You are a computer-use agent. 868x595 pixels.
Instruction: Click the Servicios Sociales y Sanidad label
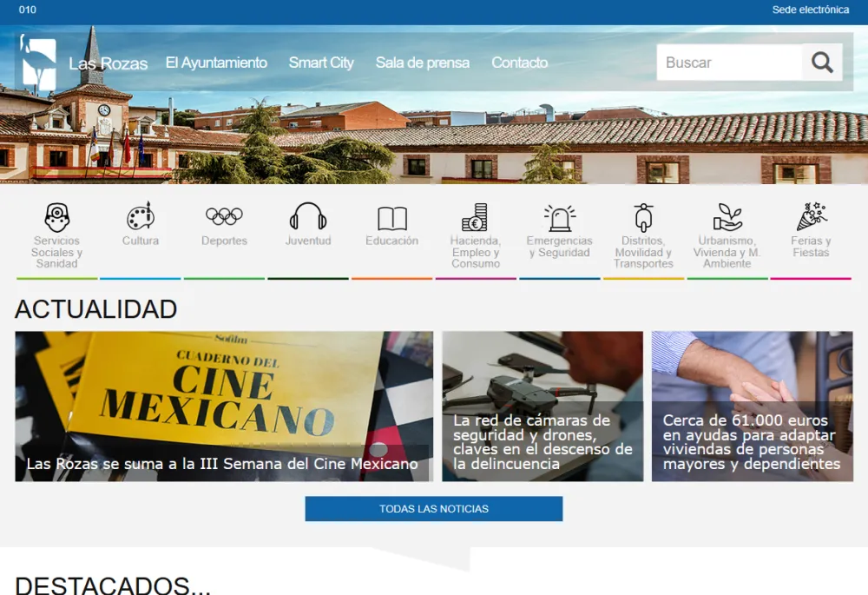tap(57, 252)
